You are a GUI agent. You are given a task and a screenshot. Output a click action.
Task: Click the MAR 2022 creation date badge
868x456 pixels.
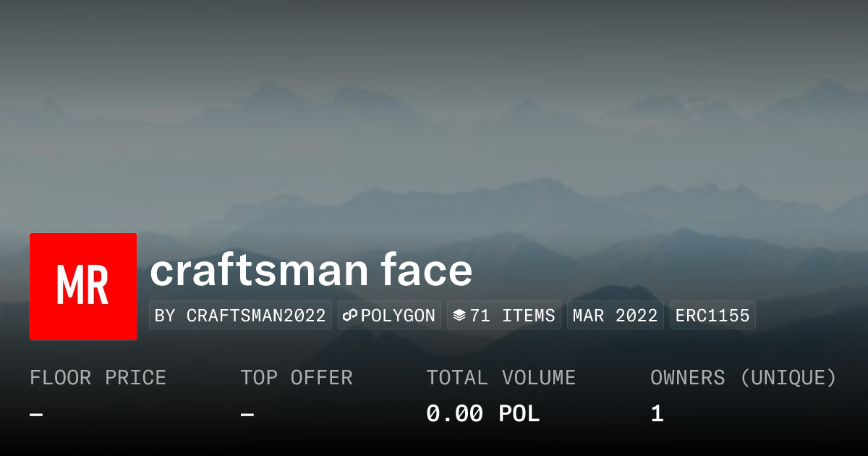[x=615, y=315]
